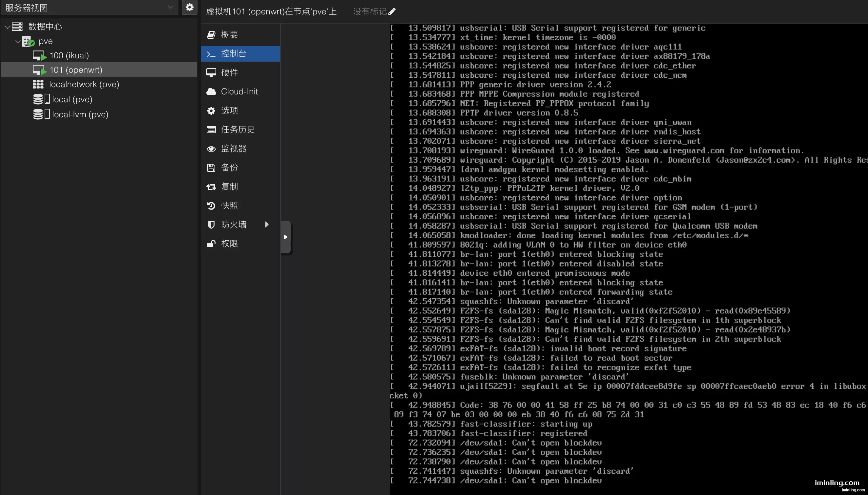Click the 备份 floppy disk icon
Image resolution: width=868 pixels, height=495 pixels.
pyautogui.click(x=211, y=168)
